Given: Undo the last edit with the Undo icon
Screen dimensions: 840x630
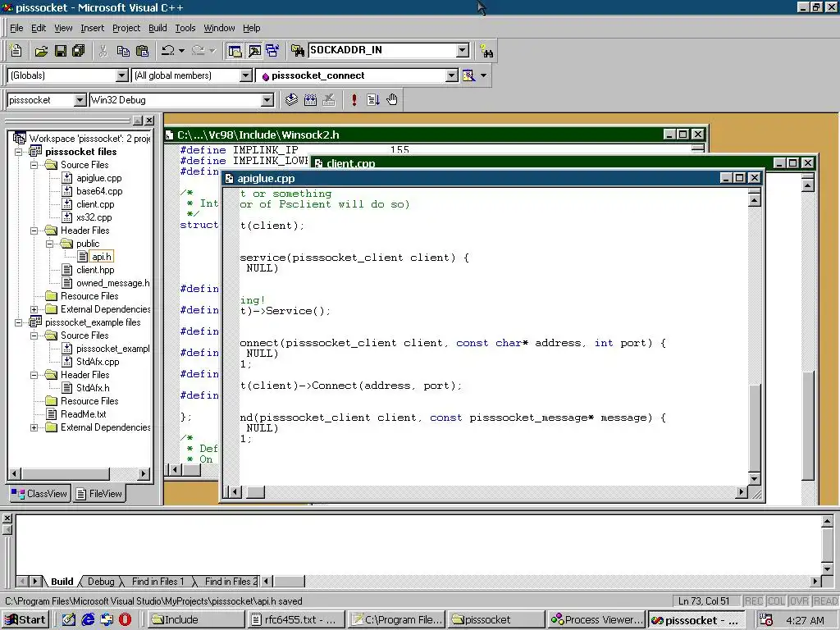Looking at the screenshot, I should coord(168,50).
